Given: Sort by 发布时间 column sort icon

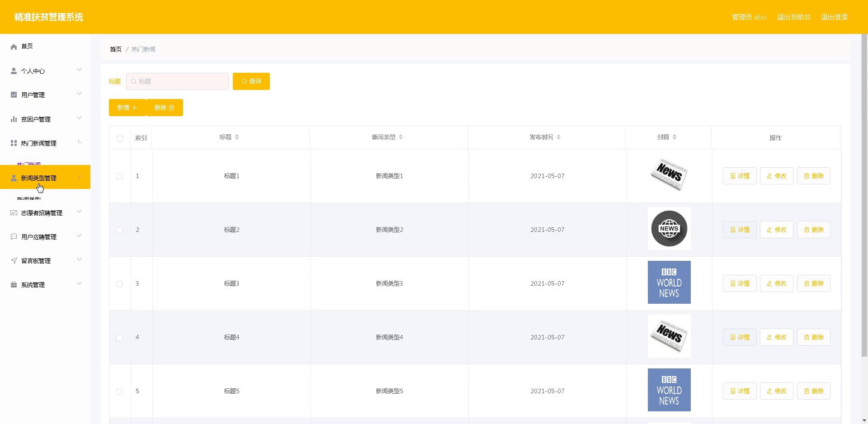Looking at the screenshot, I should 559,137.
